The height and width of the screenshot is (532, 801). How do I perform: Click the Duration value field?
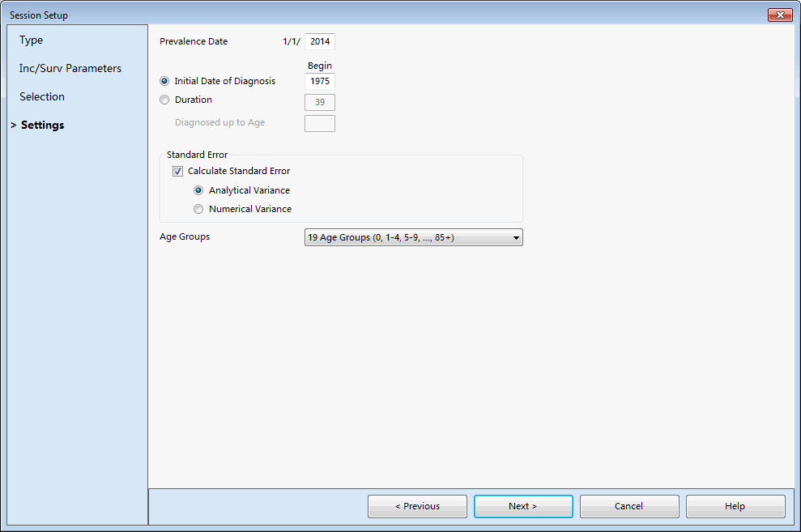[x=320, y=103]
